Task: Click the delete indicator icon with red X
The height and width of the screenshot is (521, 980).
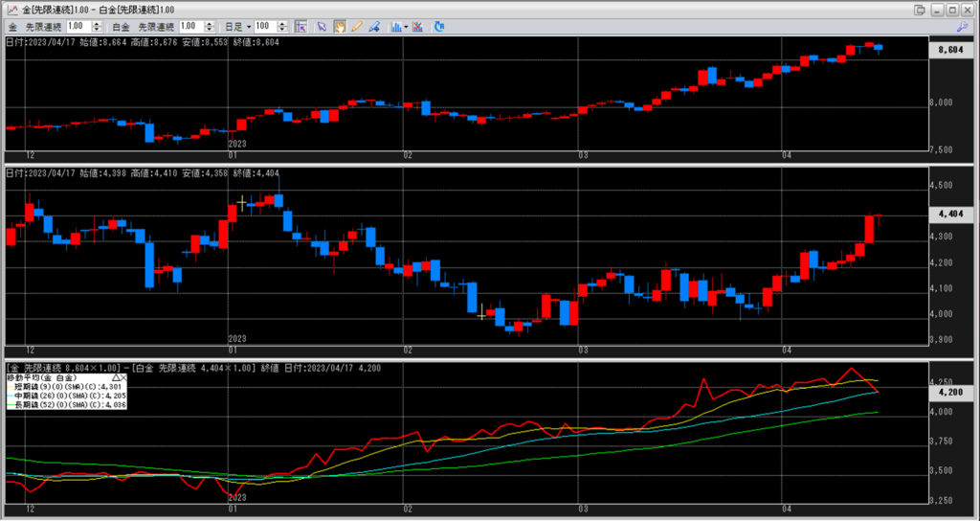Action: click(x=418, y=27)
